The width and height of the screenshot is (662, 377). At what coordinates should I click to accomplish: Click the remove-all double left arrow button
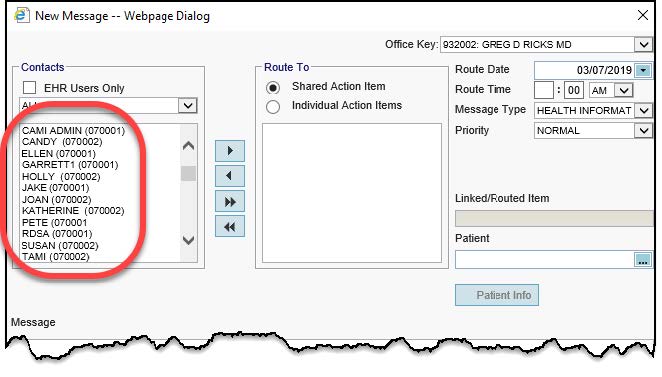pyautogui.click(x=230, y=227)
